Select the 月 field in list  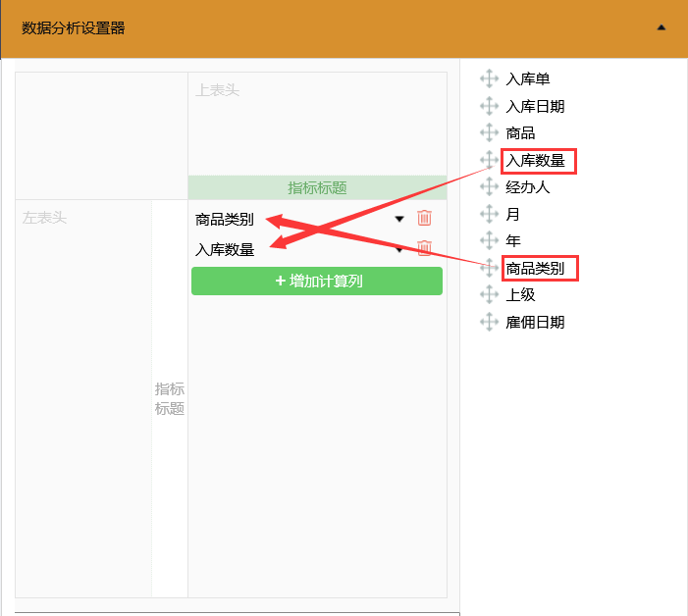(513, 214)
